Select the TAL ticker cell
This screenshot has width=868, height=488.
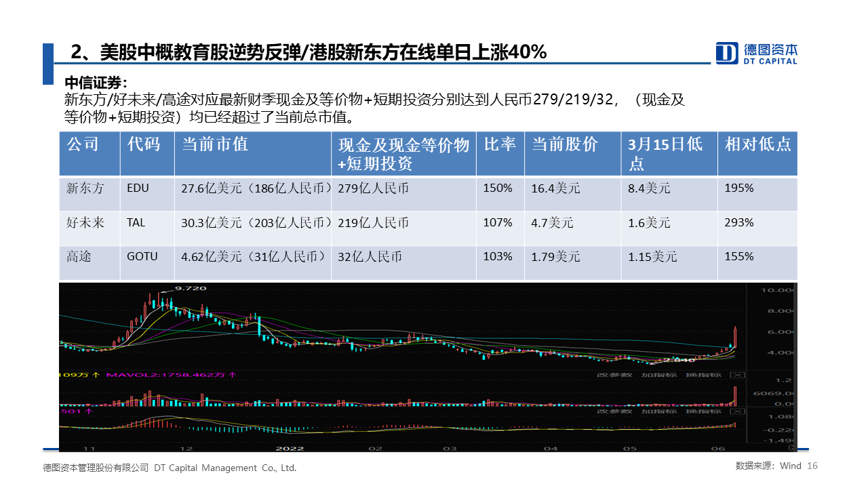coord(147,228)
